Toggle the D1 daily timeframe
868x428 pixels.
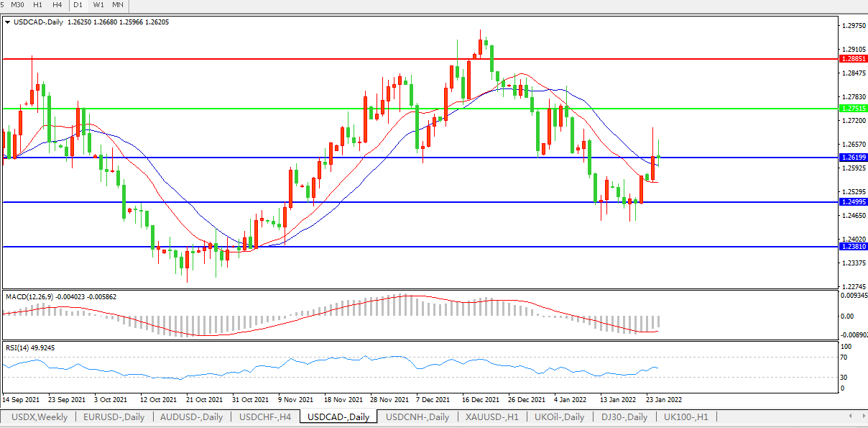click(x=79, y=5)
